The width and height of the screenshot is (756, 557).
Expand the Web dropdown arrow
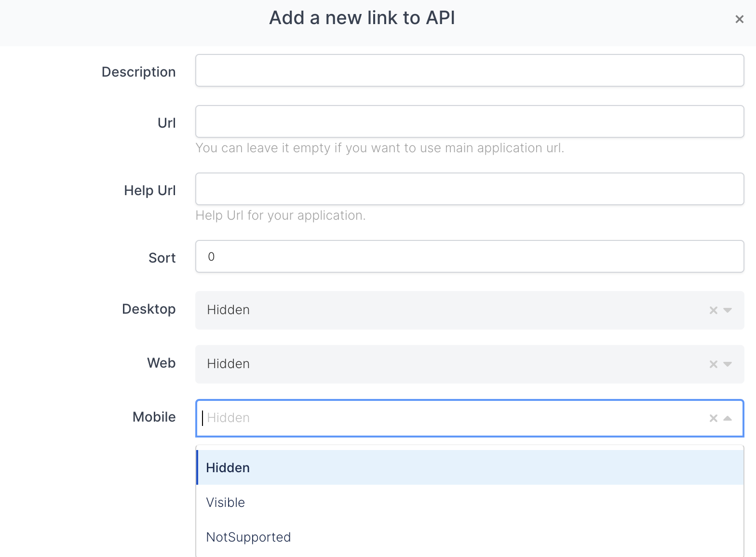pos(728,364)
